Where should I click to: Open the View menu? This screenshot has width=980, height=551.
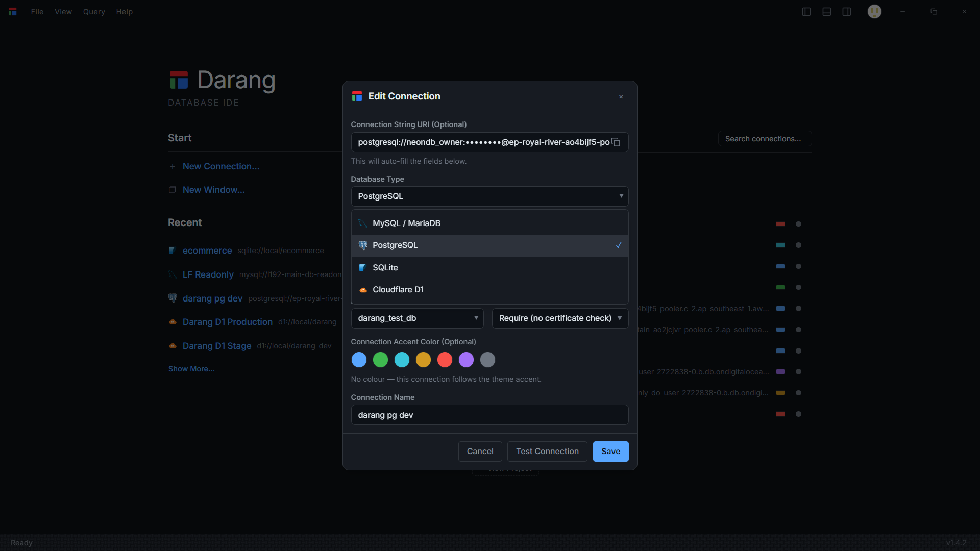point(63,12)
